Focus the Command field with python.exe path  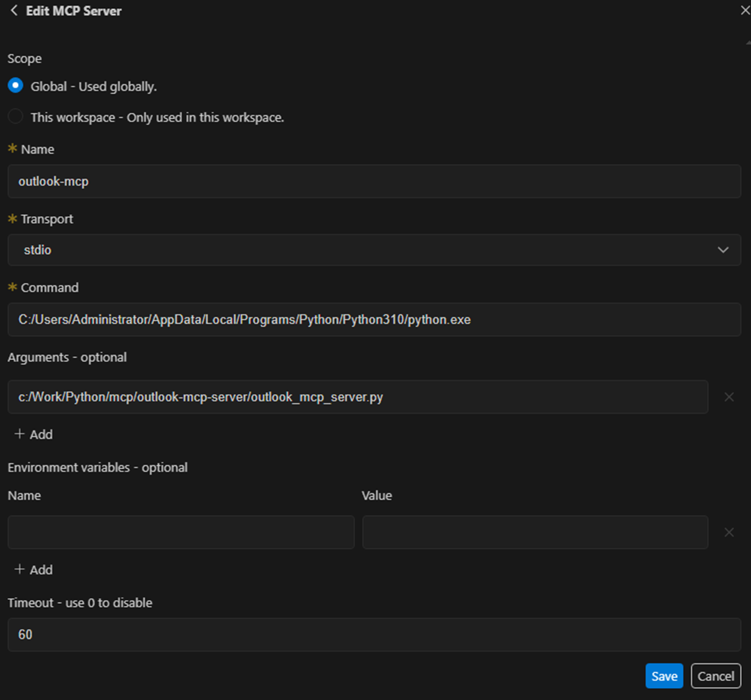point(374,320)
